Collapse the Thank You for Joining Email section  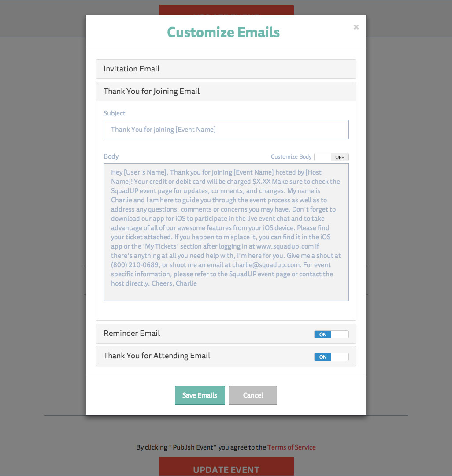coord(226,91)
